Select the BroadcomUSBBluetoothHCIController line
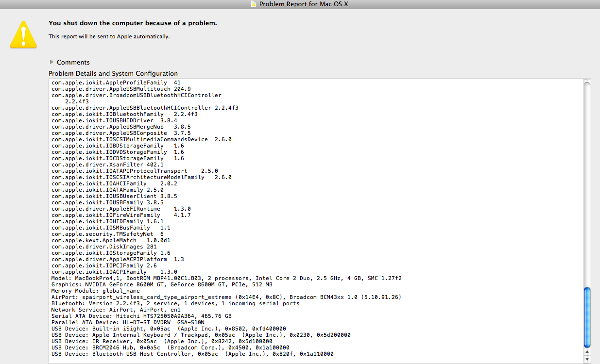The height and width of the screenshot is (364, 600). pyautogui.click(x=137, y=95)
